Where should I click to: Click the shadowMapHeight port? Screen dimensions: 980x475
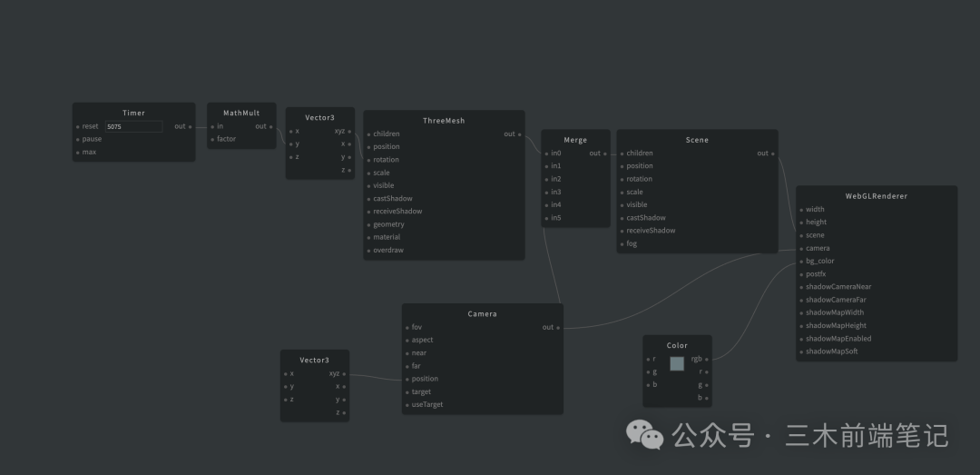[x=801, y=326]
